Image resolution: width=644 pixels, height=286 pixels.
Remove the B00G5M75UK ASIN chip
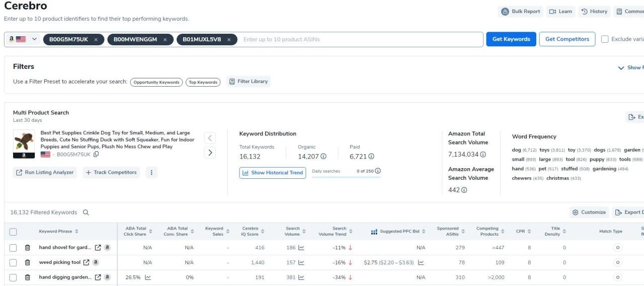coord(96,39)
